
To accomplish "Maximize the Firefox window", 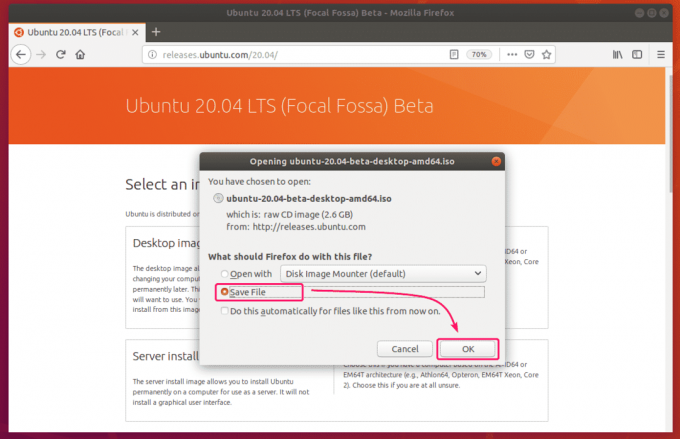I will click(651, 13).
